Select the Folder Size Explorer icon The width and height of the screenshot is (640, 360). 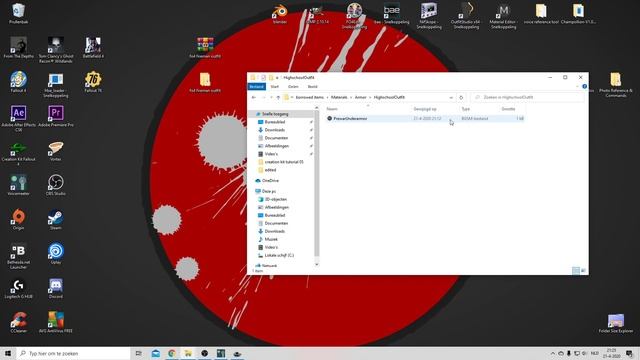click(616, 323)
